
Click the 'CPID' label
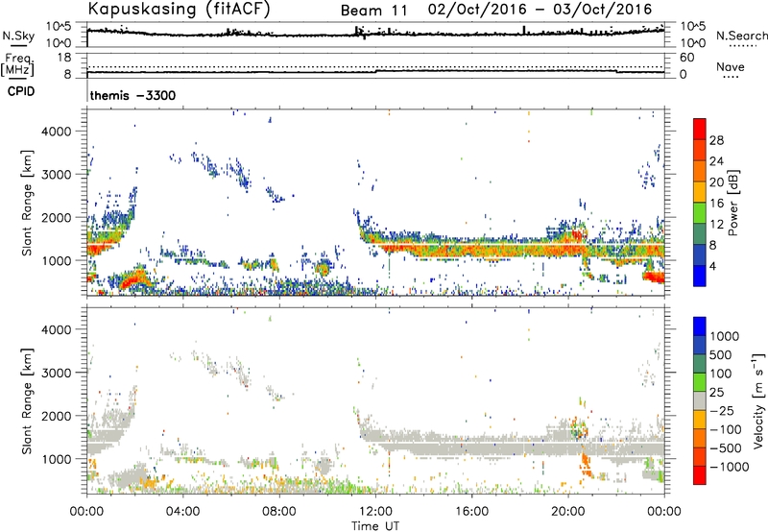[21, 91]
